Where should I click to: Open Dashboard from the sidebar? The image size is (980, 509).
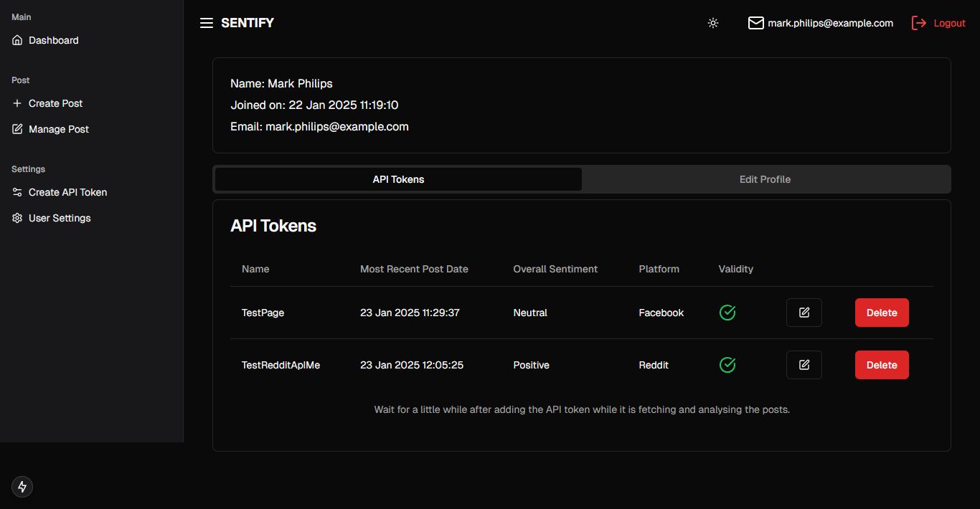pyautogui.click(x=53, y=40)
